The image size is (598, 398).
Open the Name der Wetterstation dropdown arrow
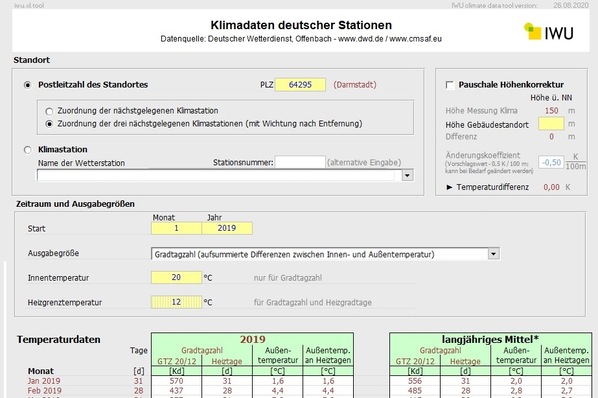tap(407, 175)
